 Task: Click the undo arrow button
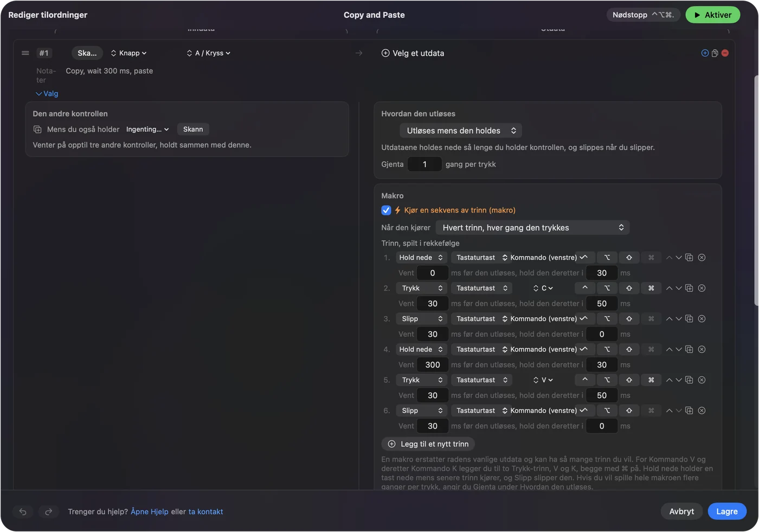(x=23, y=512)
